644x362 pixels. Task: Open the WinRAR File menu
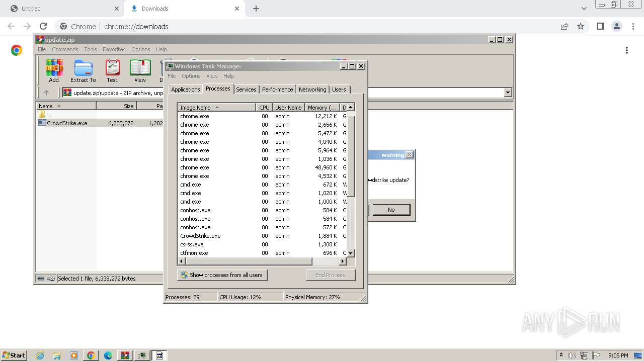42,49
